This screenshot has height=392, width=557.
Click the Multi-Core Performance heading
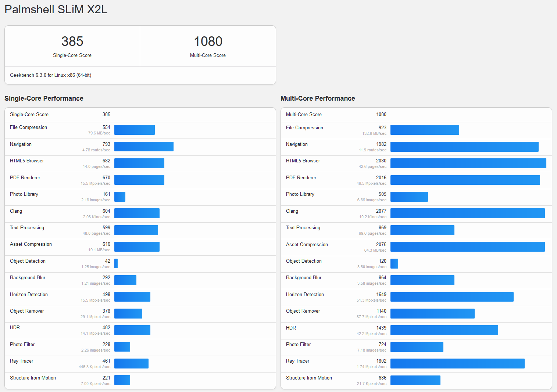coord(318,98)
